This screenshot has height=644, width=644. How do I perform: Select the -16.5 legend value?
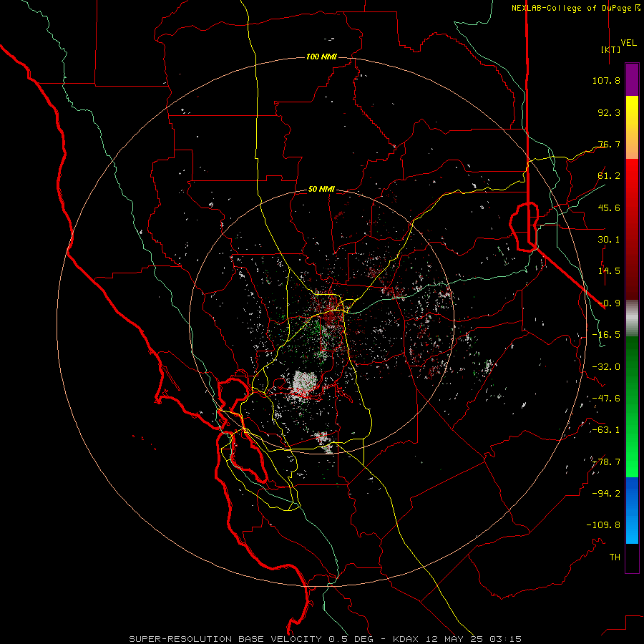(606, 335)
